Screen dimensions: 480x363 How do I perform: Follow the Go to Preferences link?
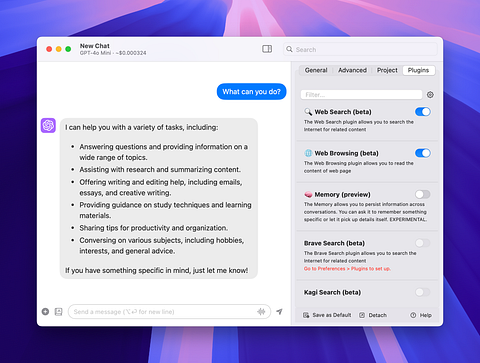(x=347, y=269)
